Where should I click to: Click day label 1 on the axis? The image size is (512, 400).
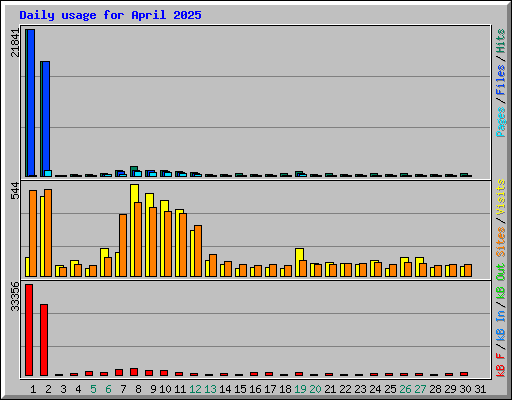click(33, 389)
